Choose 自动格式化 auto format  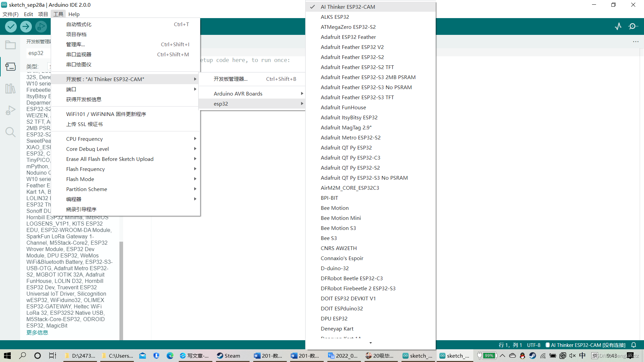[126, 24]
